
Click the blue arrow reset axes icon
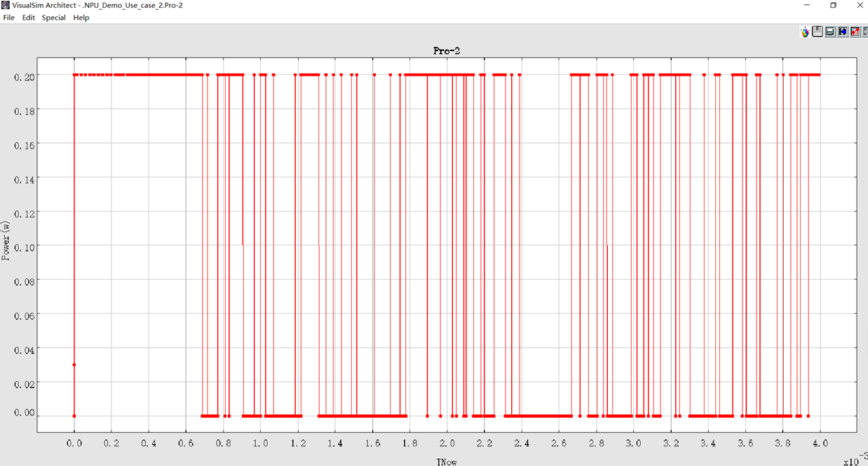pyautogui.click(x=843, y=32)
